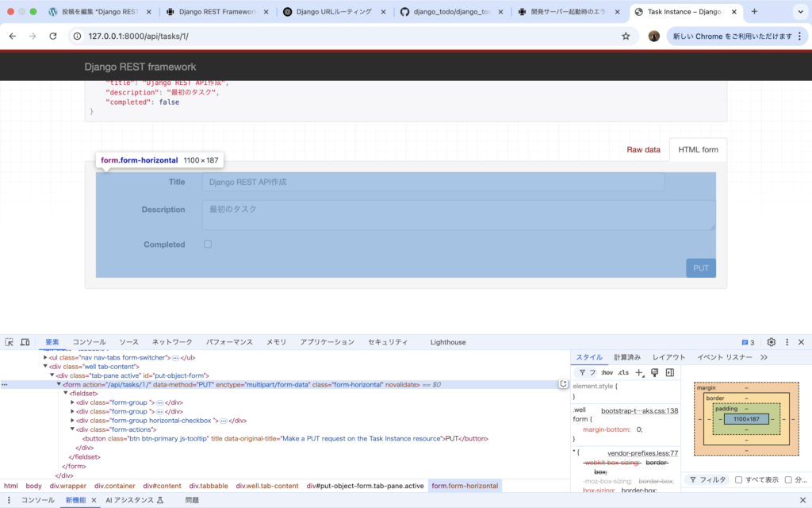The width and height of the screenshot is (812, 508).
Task: Click the DevTools settings gear icon
Action: pos(770,341)
